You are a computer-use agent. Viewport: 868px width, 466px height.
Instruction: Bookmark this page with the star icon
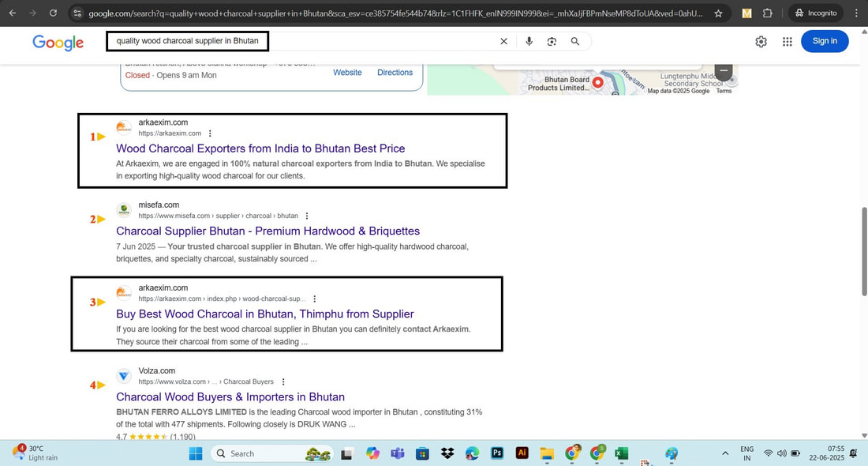point(719,13)
